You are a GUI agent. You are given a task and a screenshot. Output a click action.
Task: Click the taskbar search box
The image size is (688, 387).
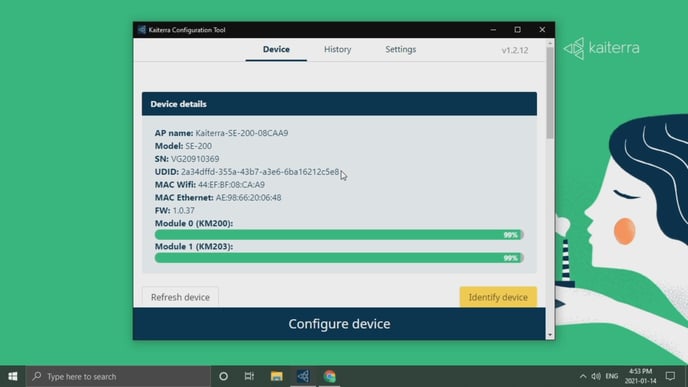click(x=118, y=376)
